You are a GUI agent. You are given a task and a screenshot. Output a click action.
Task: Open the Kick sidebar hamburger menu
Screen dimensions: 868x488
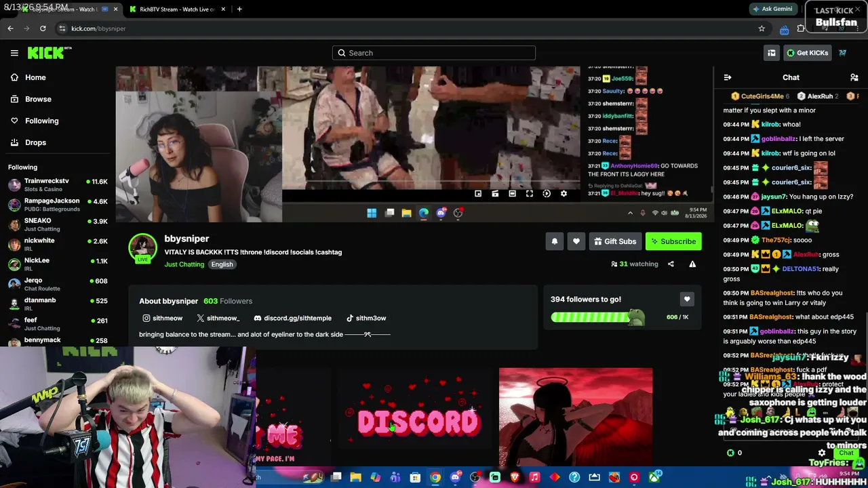coord(14,53)
